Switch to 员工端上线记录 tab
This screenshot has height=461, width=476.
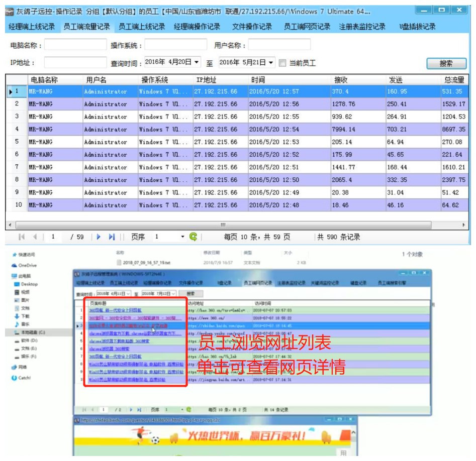[142, 27]
